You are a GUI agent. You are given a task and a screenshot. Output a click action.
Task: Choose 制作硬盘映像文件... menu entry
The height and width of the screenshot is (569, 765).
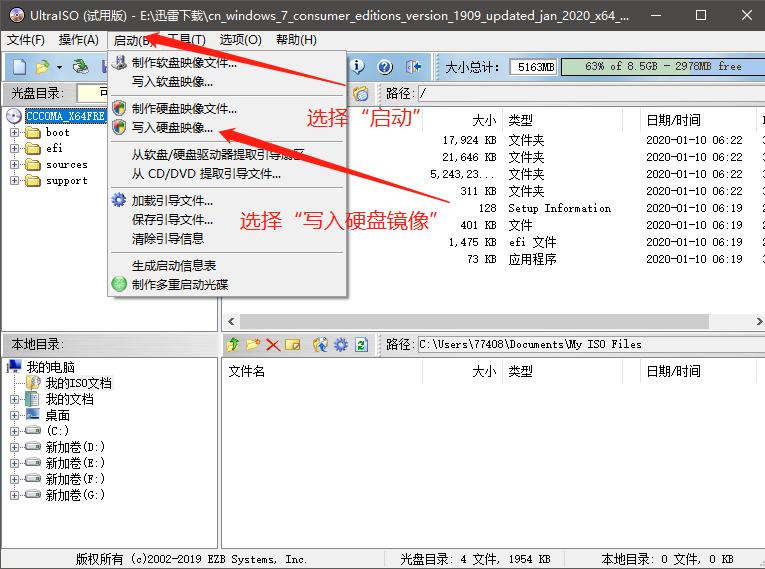[227, 108]
